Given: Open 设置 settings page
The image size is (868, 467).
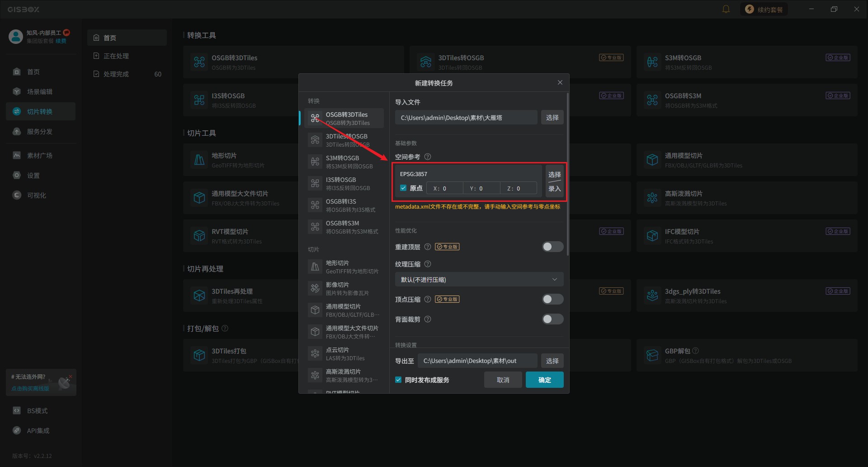Looking at the screenshot, I should click(x=41, y=176).
